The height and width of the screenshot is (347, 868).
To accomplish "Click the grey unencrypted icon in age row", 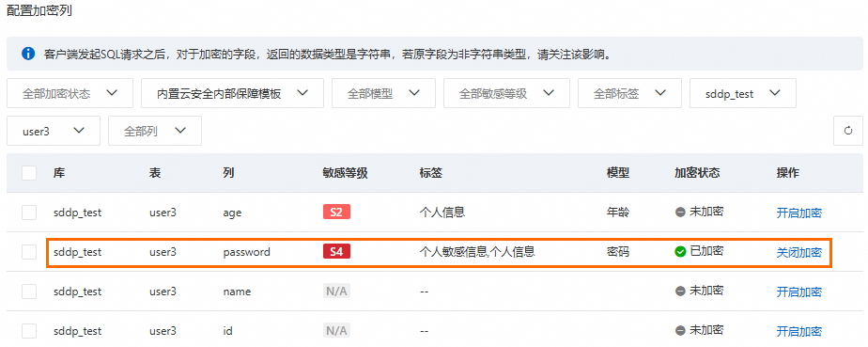I will (x=680, y=213).
